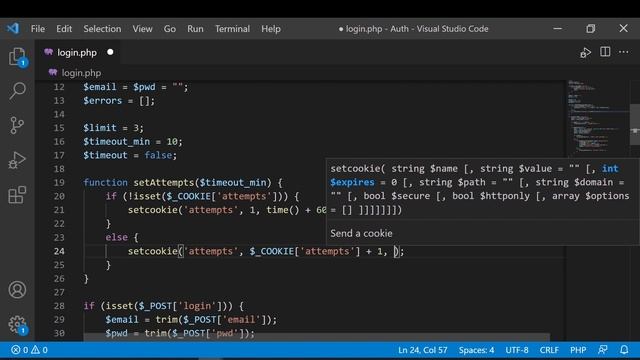Open the Explorer view in activity bar
This screenshot has height=360, width=640.
tap(17, 57)
